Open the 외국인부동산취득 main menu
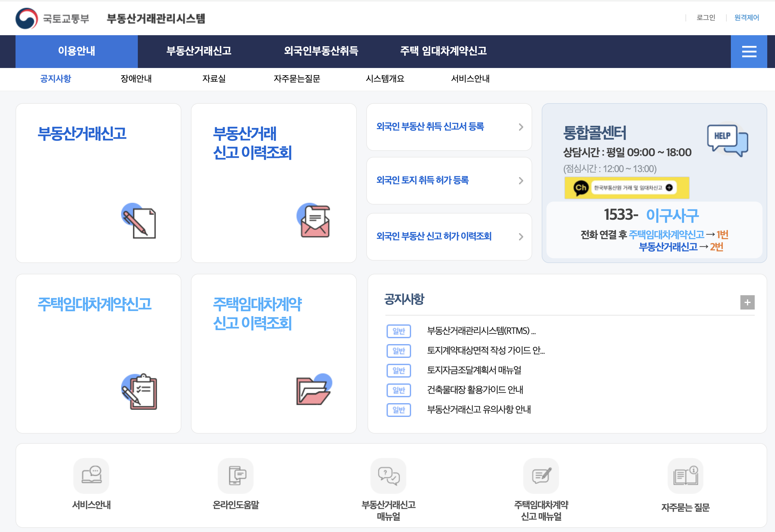 [321, 51]
